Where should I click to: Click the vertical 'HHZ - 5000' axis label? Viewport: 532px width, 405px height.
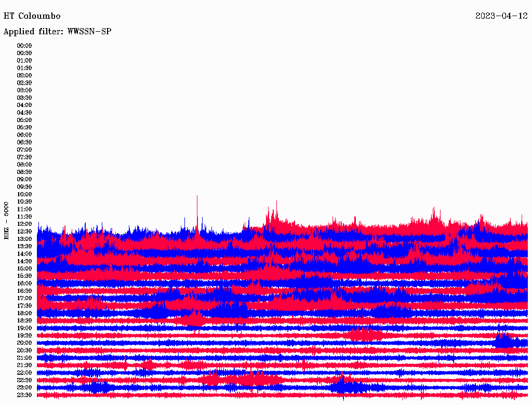point(6,221)
